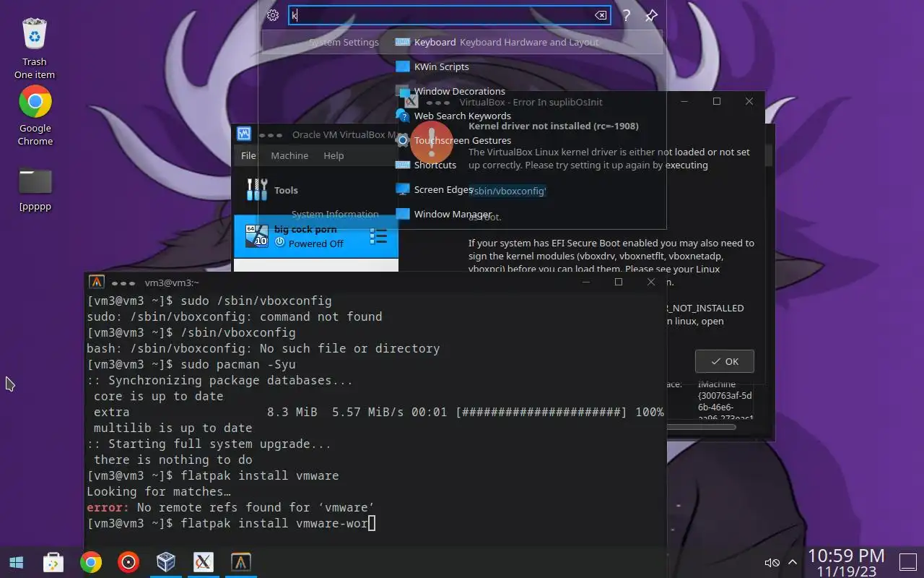Click the show desktop button
The width and height of the screenshot is (924, 578).
907,562
